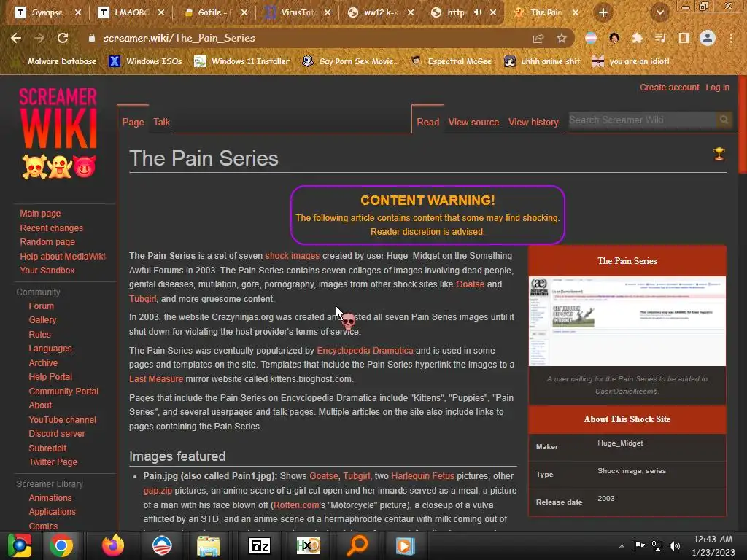Open the Windows 11 Installer bookmark
The image size is (747, 560).
tap(242, 61)
